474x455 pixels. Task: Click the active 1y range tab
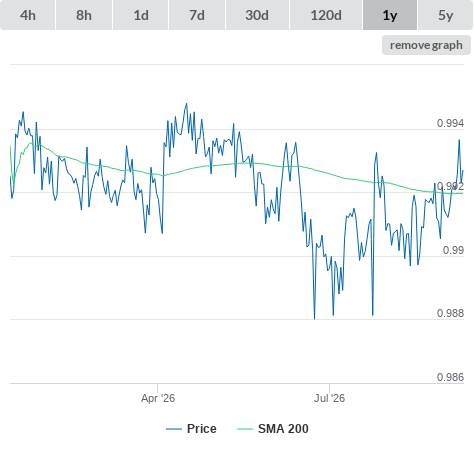[390, 15]
